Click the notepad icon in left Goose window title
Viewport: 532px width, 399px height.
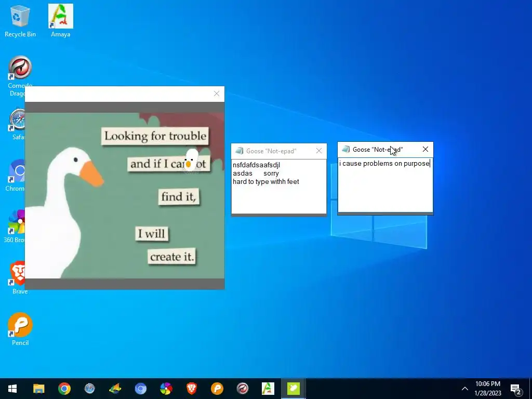tap(240, 151)
